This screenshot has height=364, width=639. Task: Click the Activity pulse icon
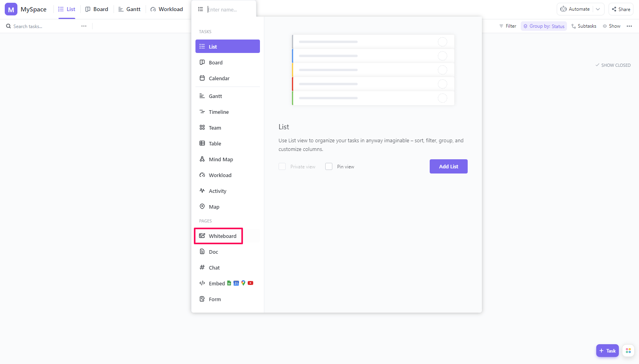[202, 191]
